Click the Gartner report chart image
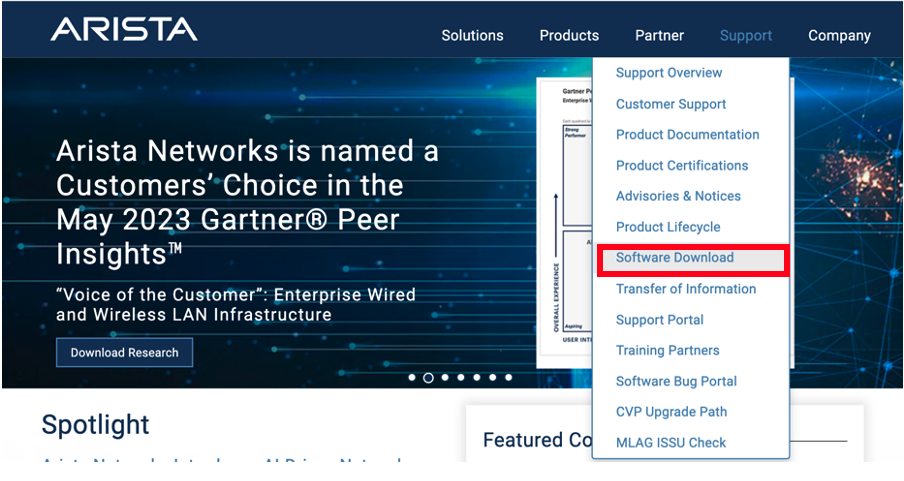Viewport: 904px width, 481px height. [564, 223]
